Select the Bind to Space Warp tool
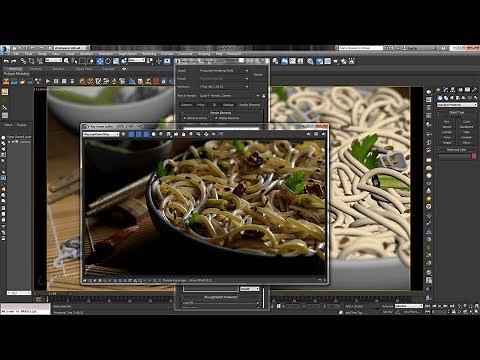The height and width of the screenshot is (360, 480). click(x=40, y=61)
